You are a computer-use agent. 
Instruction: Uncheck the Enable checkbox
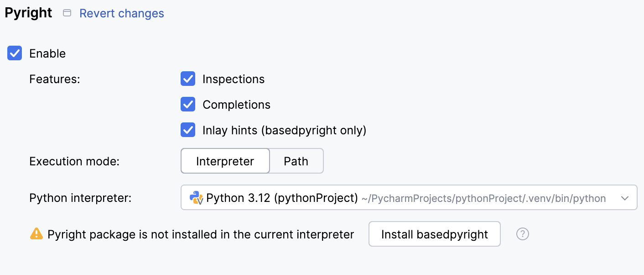click(15, 53)
